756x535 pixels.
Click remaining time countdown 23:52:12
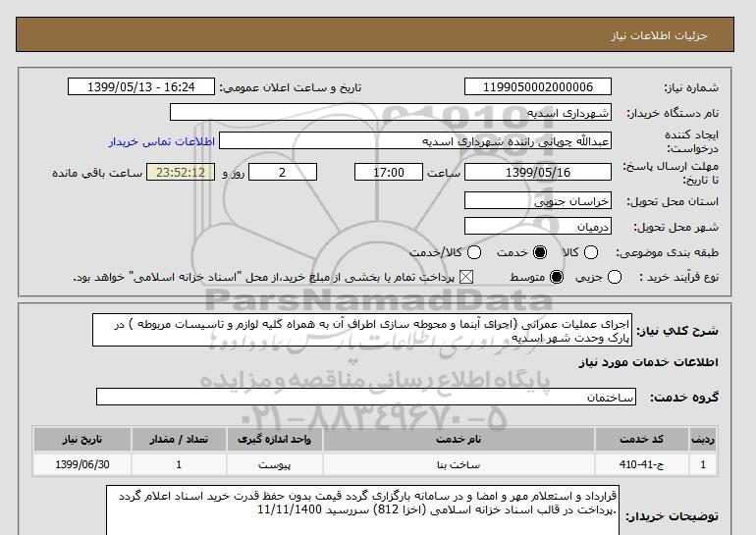pos(181,172)
